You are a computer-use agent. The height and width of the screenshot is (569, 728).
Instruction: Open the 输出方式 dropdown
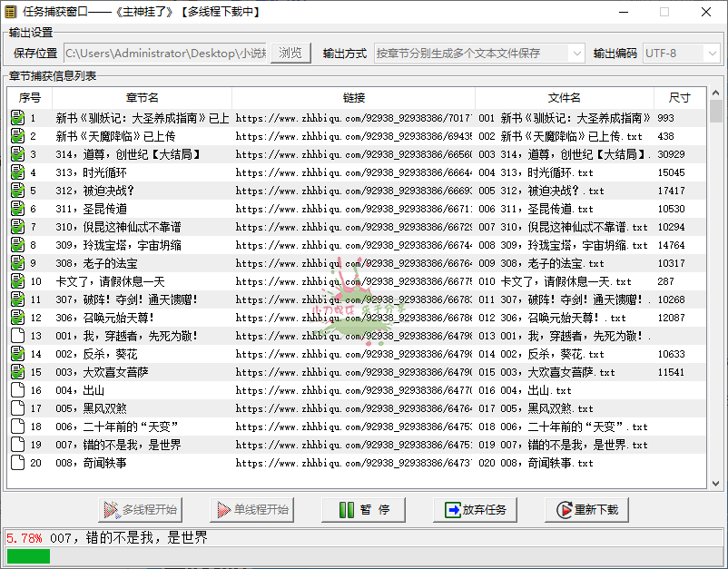coord(575,53)
